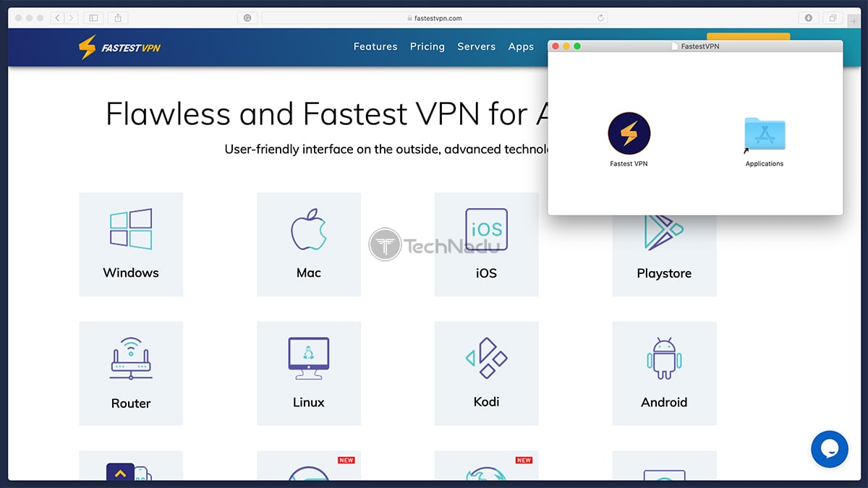Open the Android platform card
The width and height of the screenshot is (868, 488).
(x=664, y=373)
